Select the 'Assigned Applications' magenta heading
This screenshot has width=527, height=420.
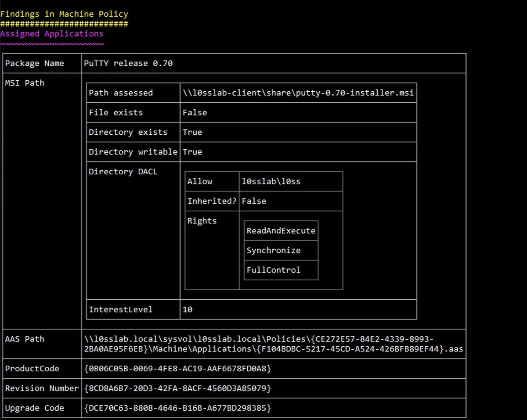(52, 34)
